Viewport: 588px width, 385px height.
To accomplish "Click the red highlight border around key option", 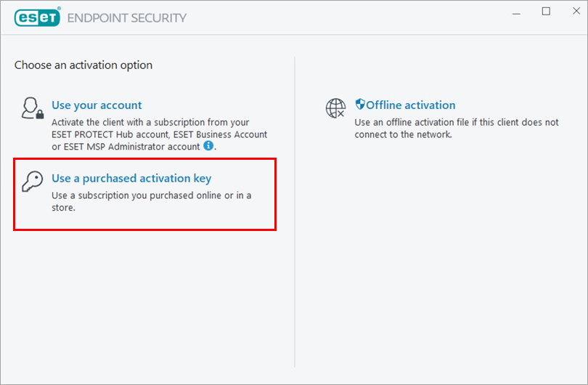I will [x=144, y=160].
